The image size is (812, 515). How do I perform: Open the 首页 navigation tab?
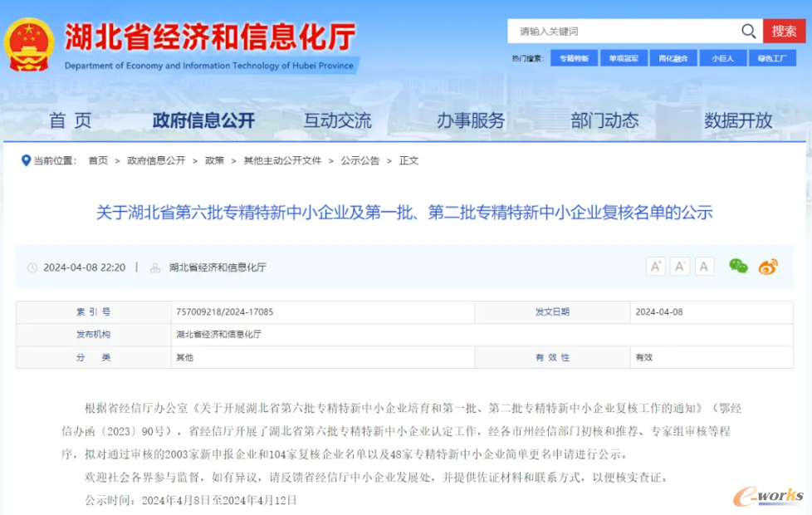(x=70, y=120)
